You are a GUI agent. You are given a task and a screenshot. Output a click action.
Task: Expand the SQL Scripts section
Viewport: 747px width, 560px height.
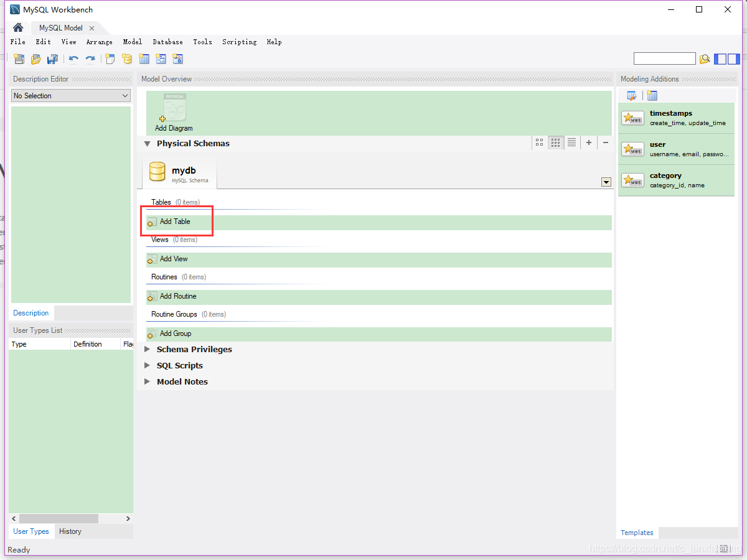pyautogui.click(x=148, y=366)
